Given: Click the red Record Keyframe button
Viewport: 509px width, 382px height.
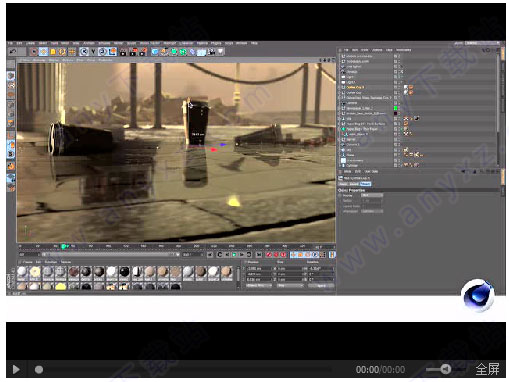Looking at the screenshot, I should (x=269, y=255).
